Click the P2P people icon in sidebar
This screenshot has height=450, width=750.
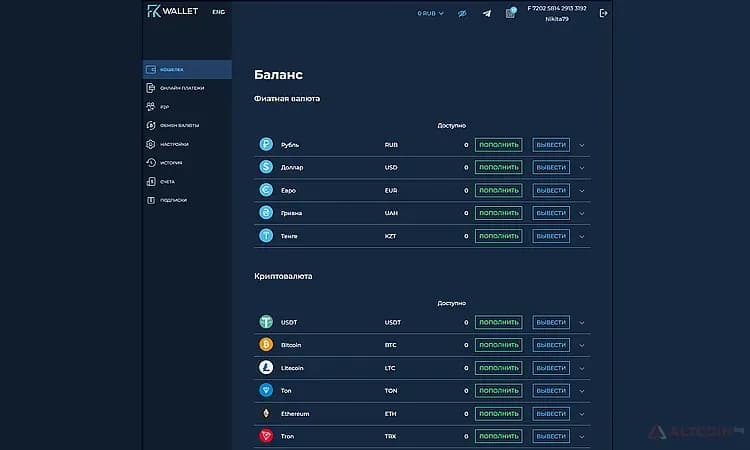pos(151,106)
